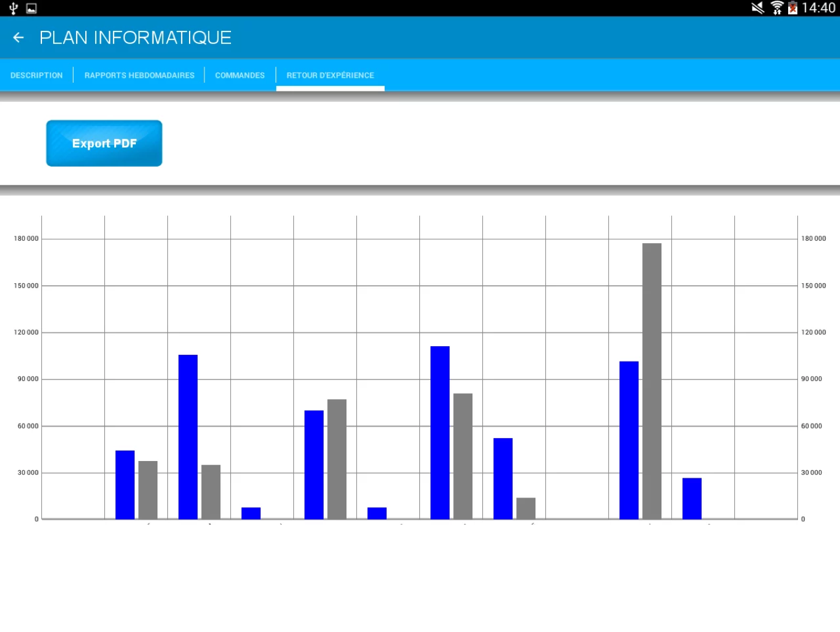Image resolution: width=840 pixels, height=632 pixels.
Task: Tap the battery status icon
Action: tap(792, 8)
